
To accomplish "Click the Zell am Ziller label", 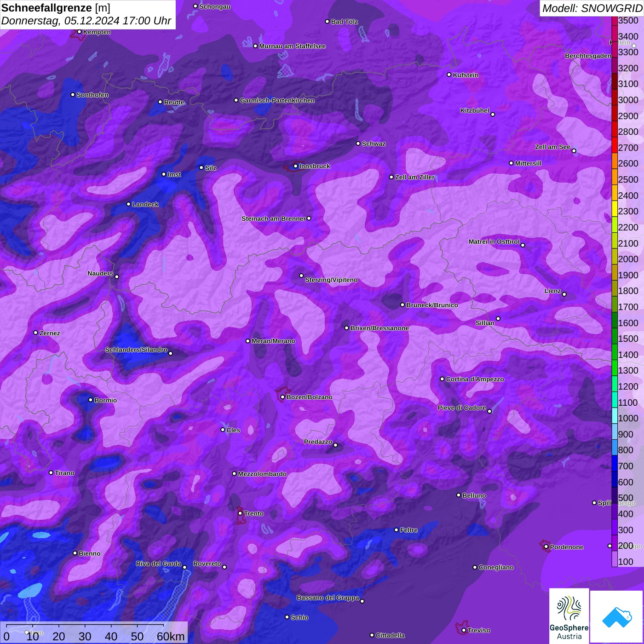I will [x=414, y=177].
